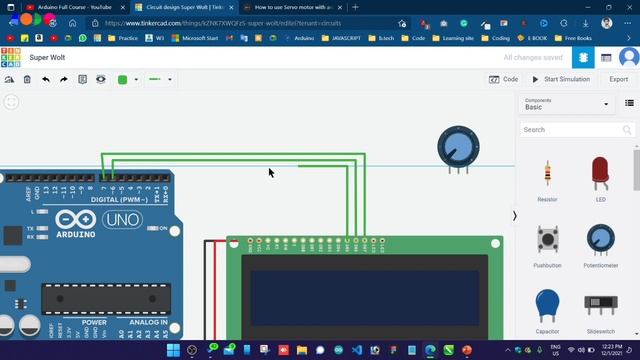The height and width of the screenshot is (360, 640).
Task: Click the LCD display on the canvas
Action: pos(364,288)
